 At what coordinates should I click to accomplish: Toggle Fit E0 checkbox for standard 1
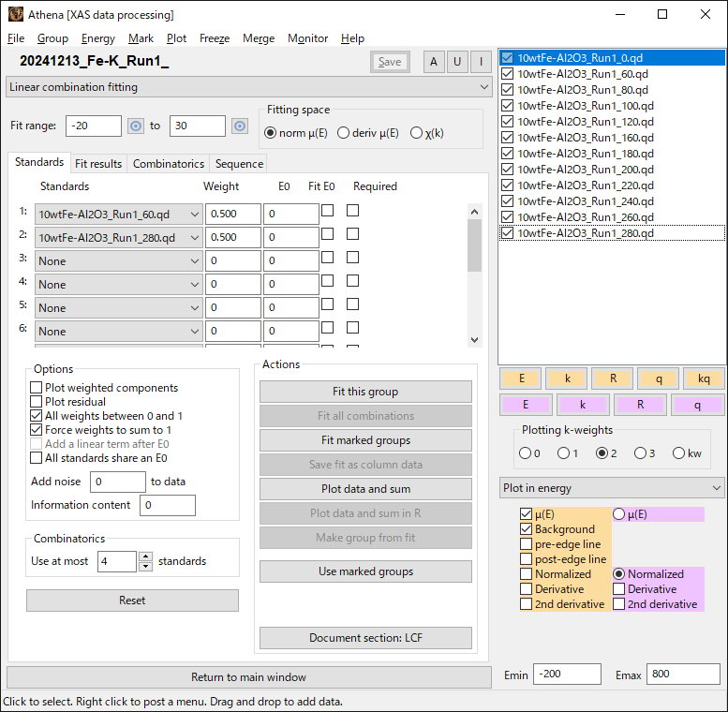point(327,210)
